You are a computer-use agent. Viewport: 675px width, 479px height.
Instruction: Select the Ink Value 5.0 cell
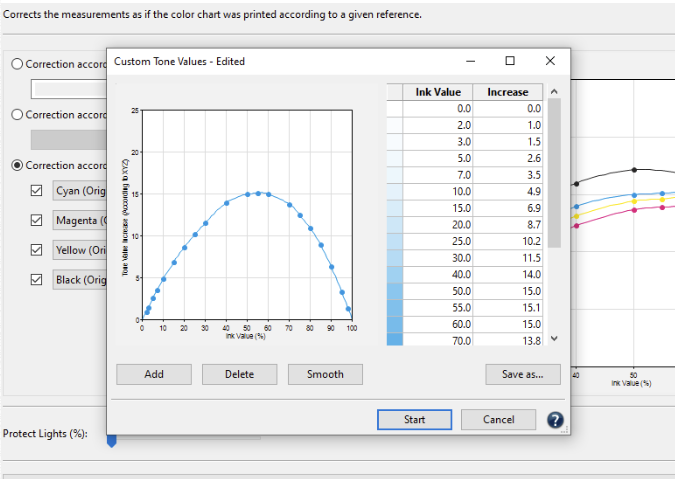(438, 158)
